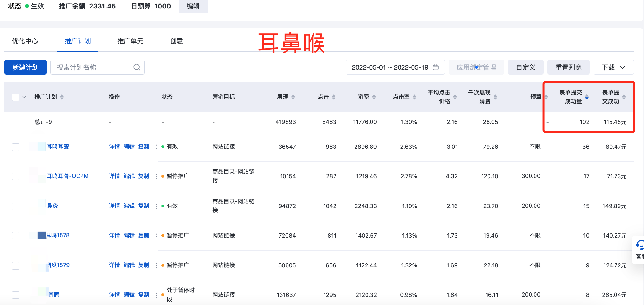Tick the checkbox for 耳鸣耳聋 plan
Image resolution: width=644 pixels, height=305 pixels.
[16, 147]
